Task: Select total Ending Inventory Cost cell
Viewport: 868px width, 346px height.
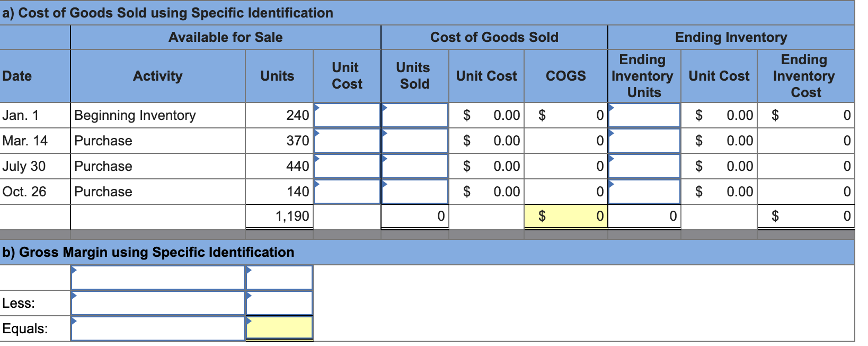Action: pos(806,217)
